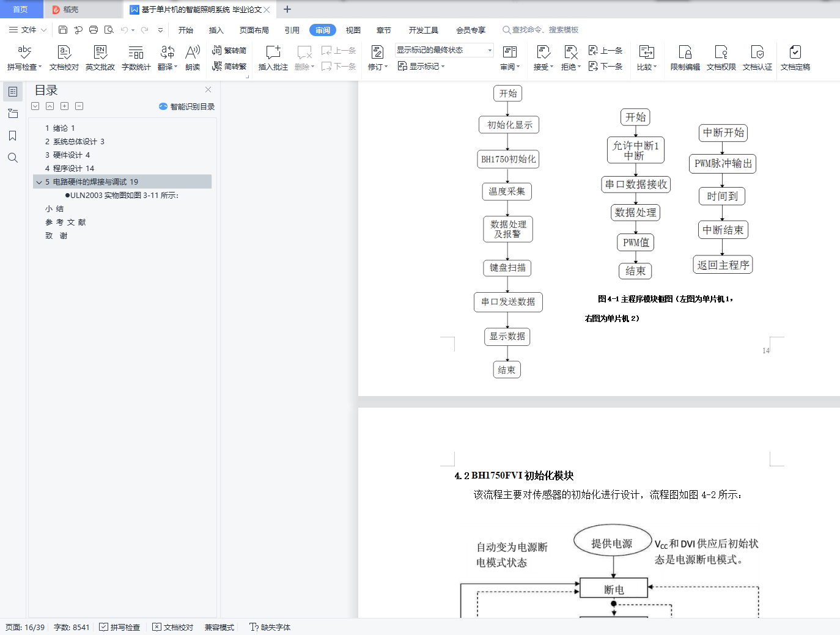The image size is (840, 635).
Task: Open 英文批改 English correction tool
Action: click(100, 58)
